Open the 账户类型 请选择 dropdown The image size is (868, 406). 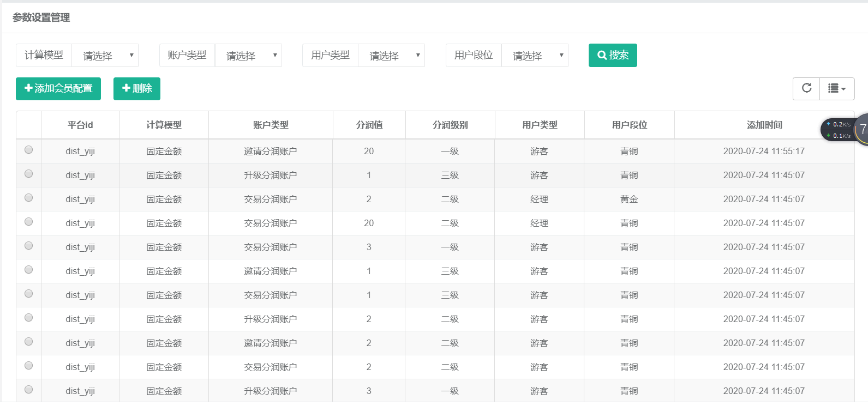coord(249,56)
